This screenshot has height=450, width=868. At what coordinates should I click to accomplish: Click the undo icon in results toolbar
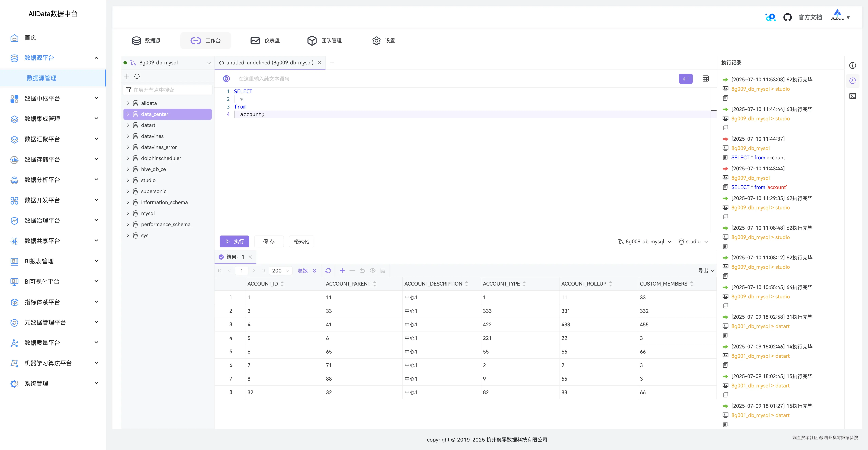click(362, 270)
